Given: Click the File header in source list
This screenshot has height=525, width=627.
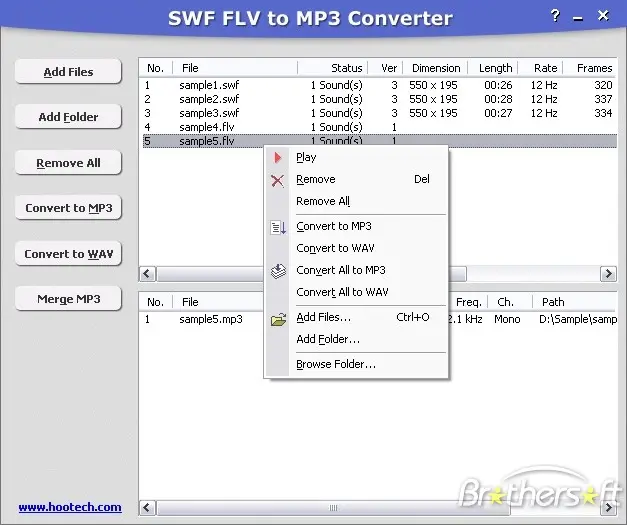Looking at the screenshot, I should 236,68.
